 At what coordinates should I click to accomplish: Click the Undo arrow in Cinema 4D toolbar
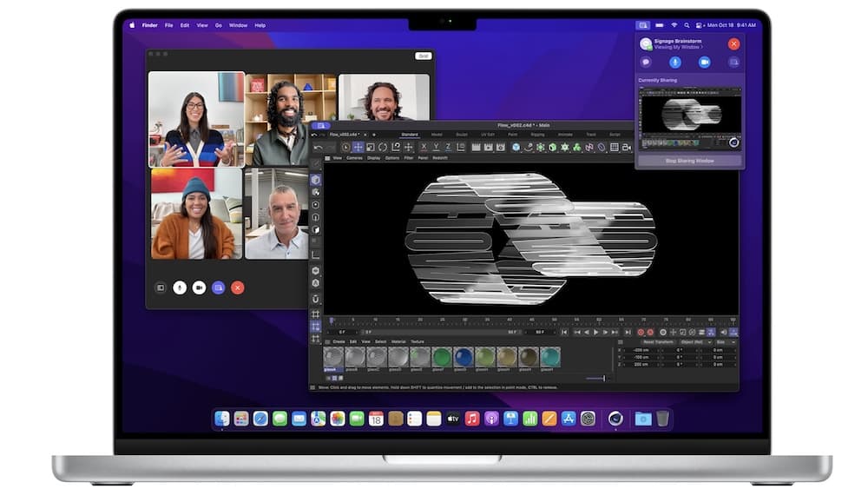click(319, 148)
